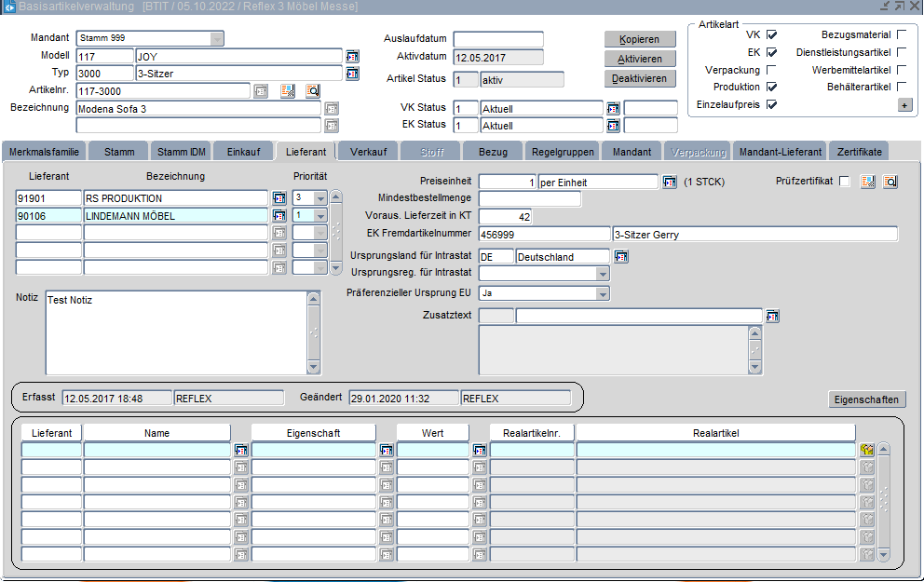924x582 pixels.
Task: Uncheck the VK checkbox
Action: click(x=771, y=34)
